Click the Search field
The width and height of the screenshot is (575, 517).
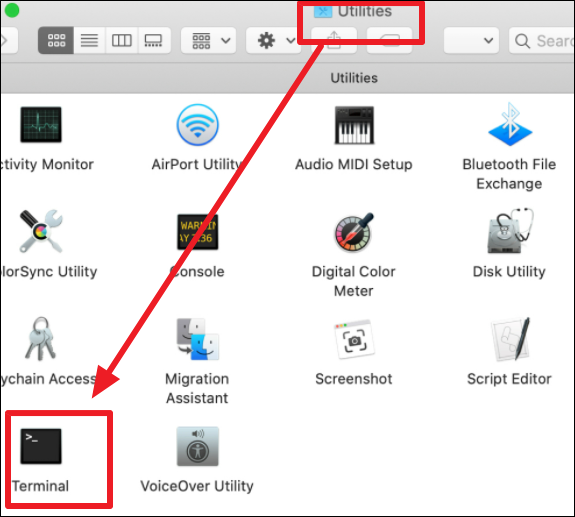[542, 40]
